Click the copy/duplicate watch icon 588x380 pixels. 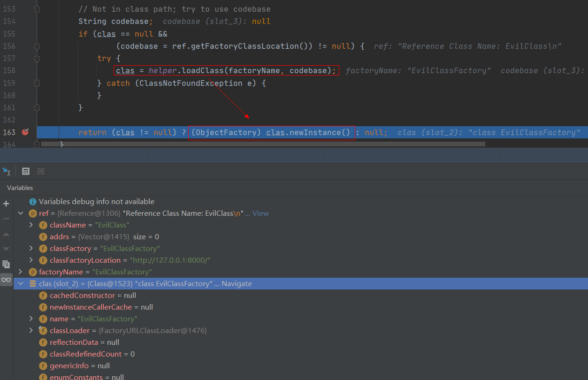click(6, 264)
